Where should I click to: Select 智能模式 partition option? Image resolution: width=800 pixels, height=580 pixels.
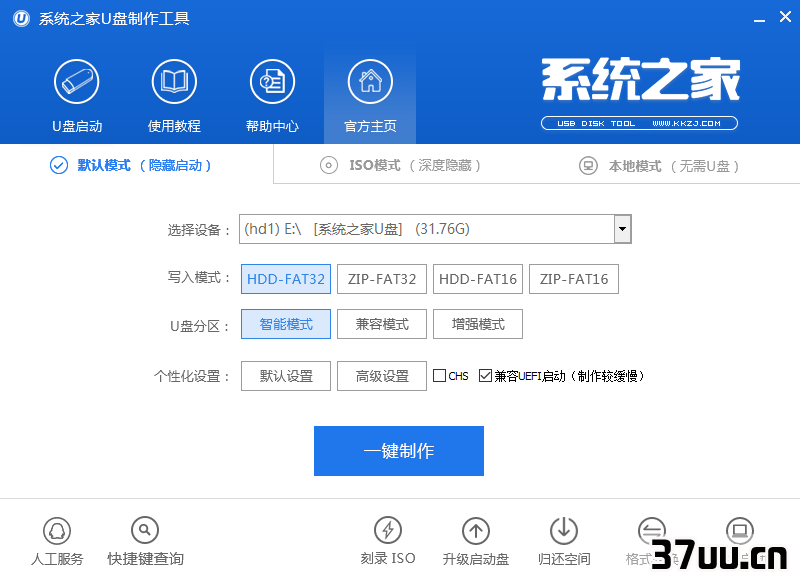(x=286, y=324)
